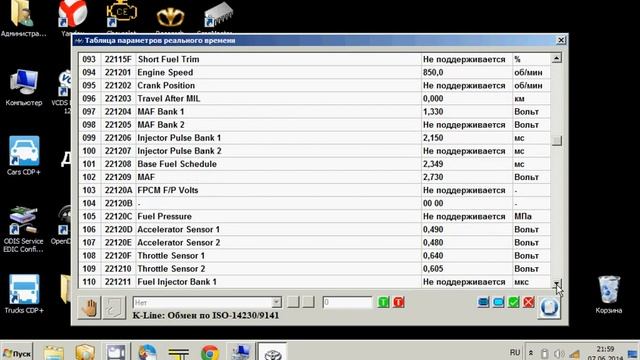The width and height of the screenshot is (640, 360).
Task: Select the 'FPCM F/P Volts' row
Action: pos(314,190)
